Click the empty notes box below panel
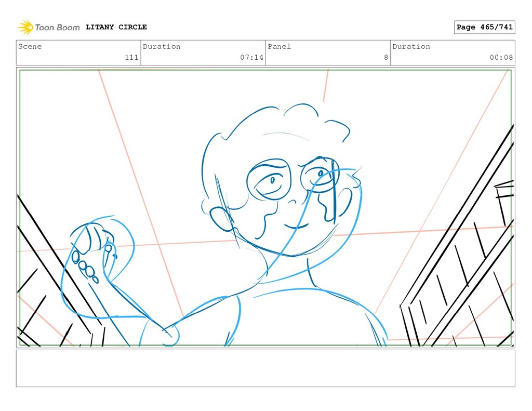Screen dimensions: 532x411 [265, 368]
